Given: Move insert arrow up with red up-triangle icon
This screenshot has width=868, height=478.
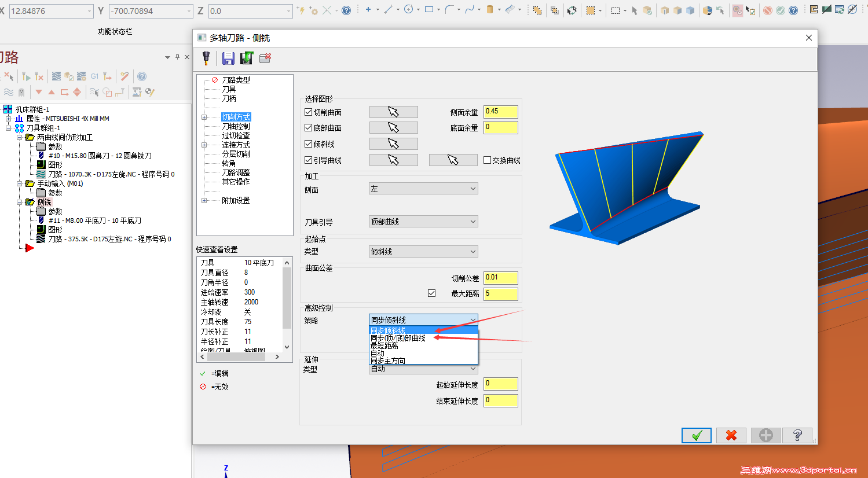Looking at the screenshot, I should (x=52, y=92).
